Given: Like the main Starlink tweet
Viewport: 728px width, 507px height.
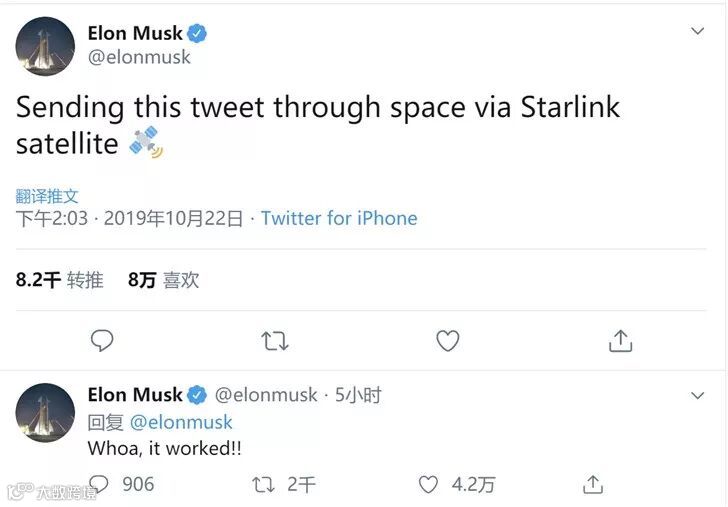Looking at the screenshot, I should (447, 341).
